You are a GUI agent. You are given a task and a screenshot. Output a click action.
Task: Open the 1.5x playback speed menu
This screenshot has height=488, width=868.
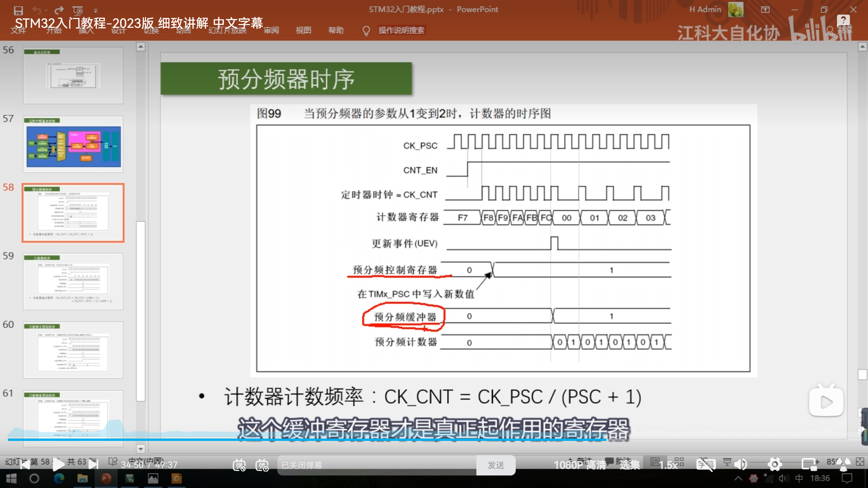click(x=668, y=465)
